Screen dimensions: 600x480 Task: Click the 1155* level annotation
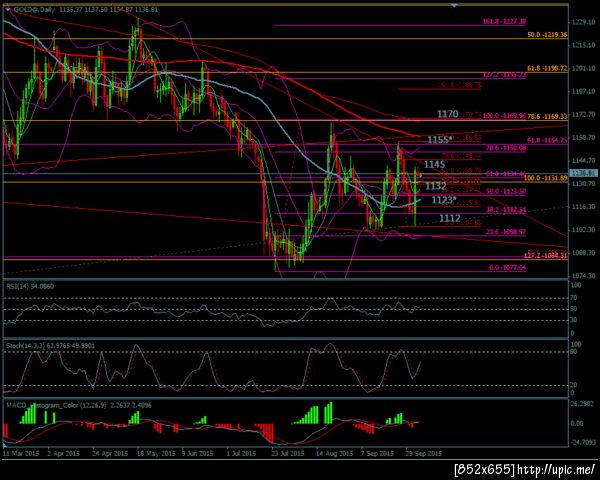pos(438,140)
